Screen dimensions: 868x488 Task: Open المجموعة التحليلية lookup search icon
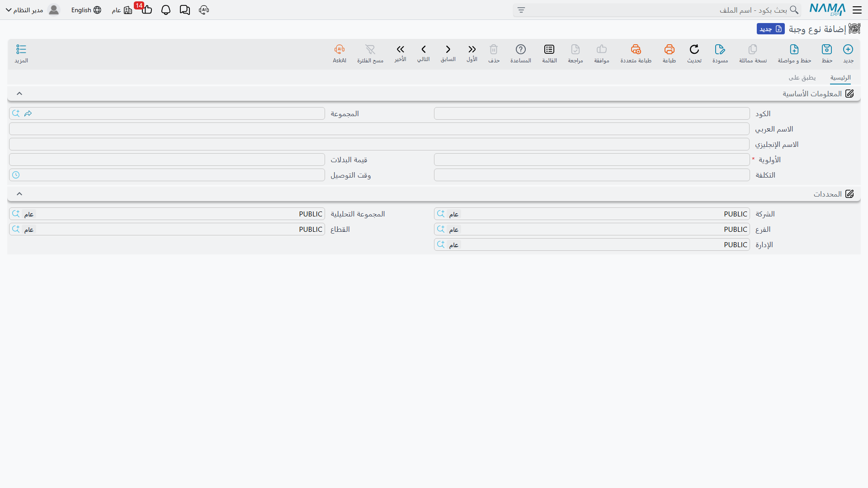[16, 214]
